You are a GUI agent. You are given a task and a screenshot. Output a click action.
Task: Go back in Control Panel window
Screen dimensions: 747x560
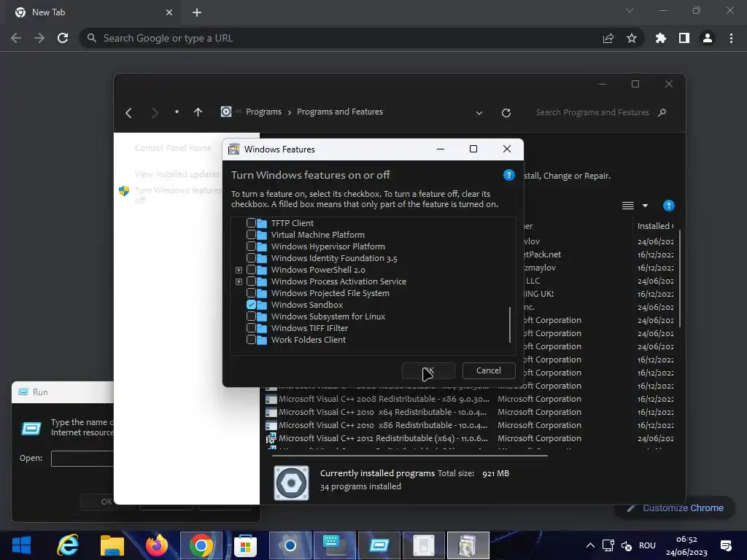click(128, 113)
